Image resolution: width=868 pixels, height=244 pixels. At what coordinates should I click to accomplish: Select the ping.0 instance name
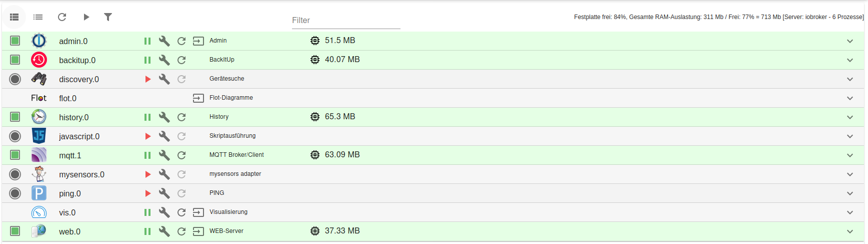tap(70, 193)
